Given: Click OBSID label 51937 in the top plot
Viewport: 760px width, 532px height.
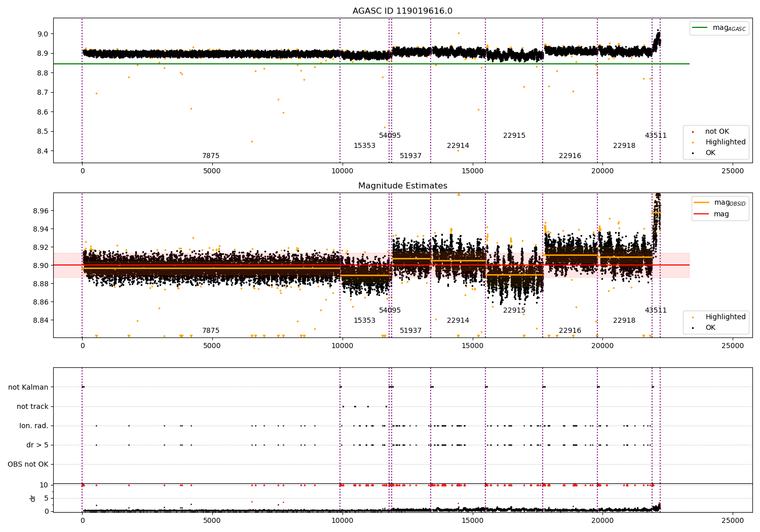Looking at the screenshot, I should [410, 156].
